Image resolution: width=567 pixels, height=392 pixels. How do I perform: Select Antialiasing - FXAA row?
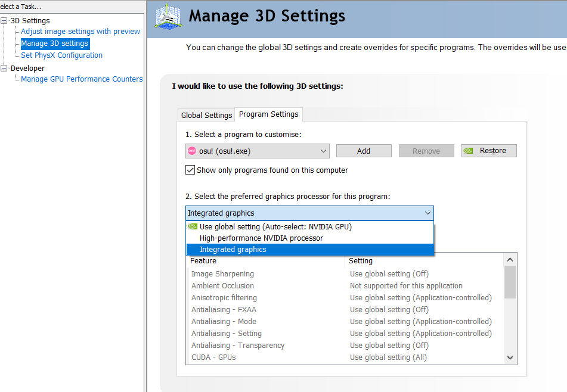point(345,310)
